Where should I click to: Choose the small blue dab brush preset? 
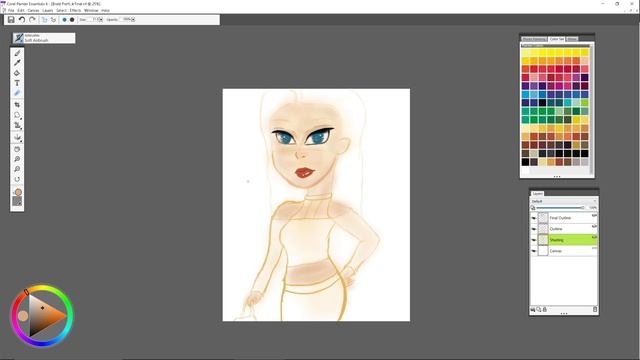[64, 20]
